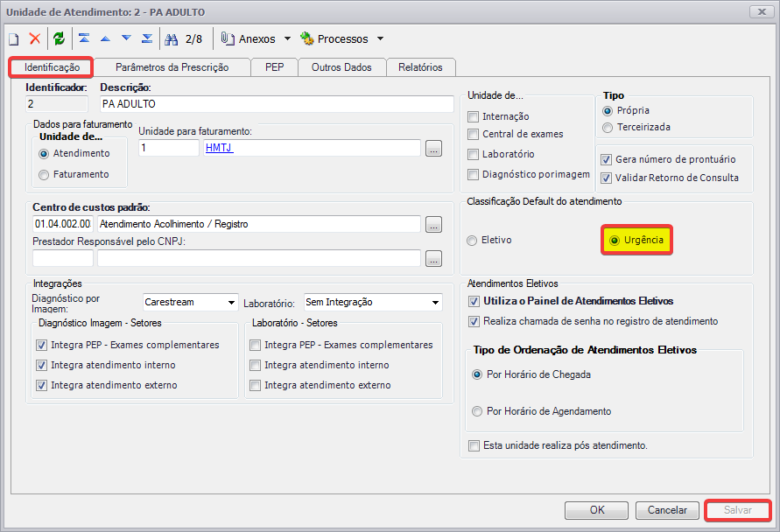Click the Cancelar button
Viewport: 780px width, 532px height.
[x=667, y=510]
